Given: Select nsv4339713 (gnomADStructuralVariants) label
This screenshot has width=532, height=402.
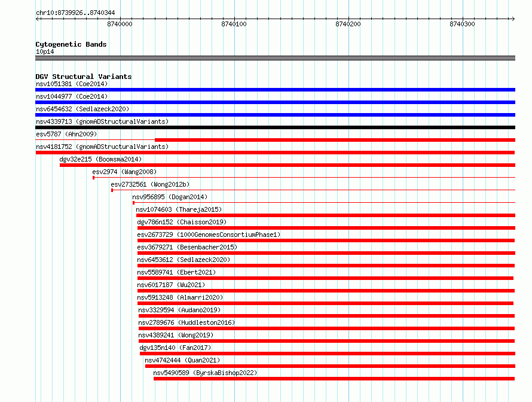Looking at the screenshot, I should (x=102, y=121).
